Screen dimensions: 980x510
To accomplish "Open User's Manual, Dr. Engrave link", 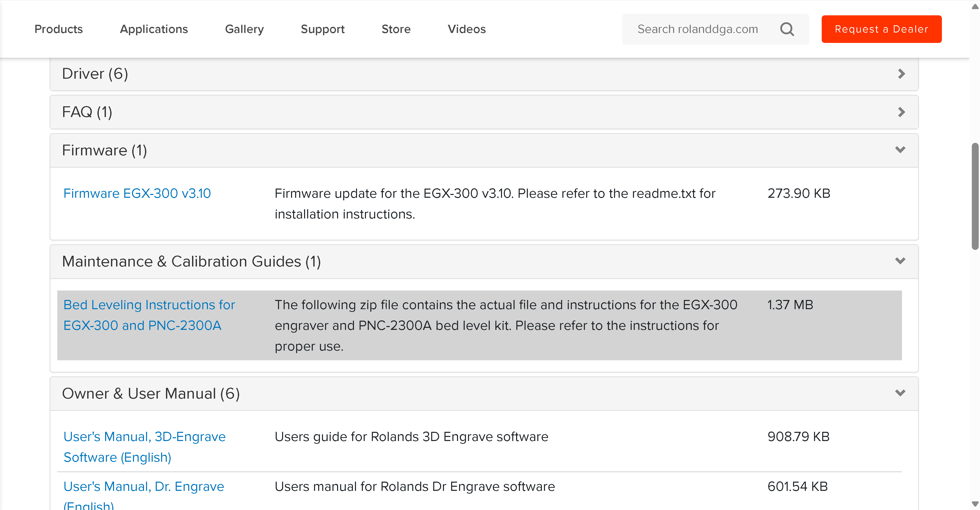I will click(x=143, y=497).
